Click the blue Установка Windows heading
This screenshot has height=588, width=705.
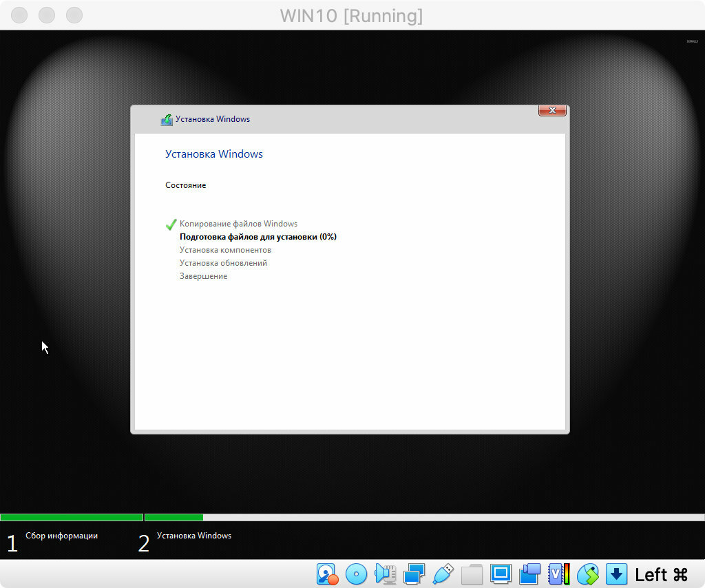[x=214, y=154]
